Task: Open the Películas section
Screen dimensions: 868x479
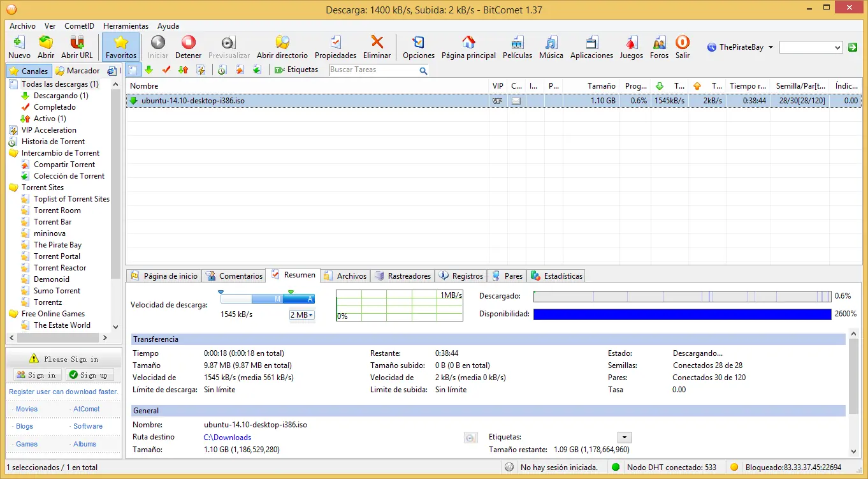Action: click(x=517, y=47)
